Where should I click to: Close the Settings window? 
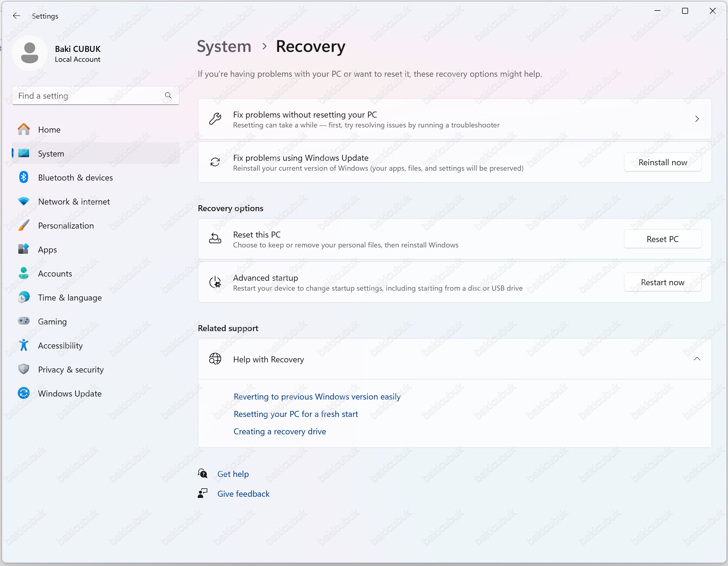pyautogui.click(x=713, y=11)
